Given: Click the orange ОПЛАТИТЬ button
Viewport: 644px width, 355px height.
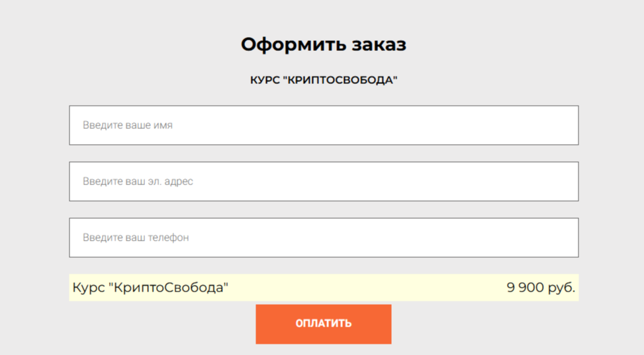Looking at the screenshot, I should coord(323,324).
